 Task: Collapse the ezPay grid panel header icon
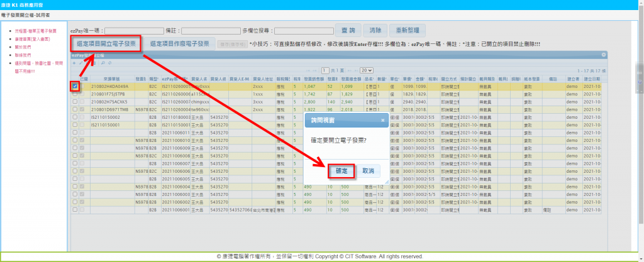point(603,55)
